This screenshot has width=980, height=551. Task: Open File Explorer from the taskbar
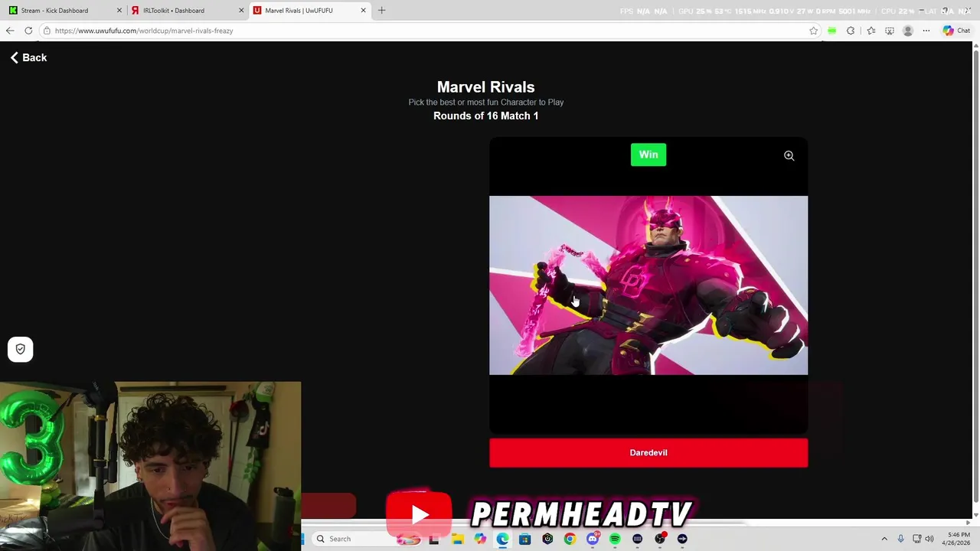point(457,539)
